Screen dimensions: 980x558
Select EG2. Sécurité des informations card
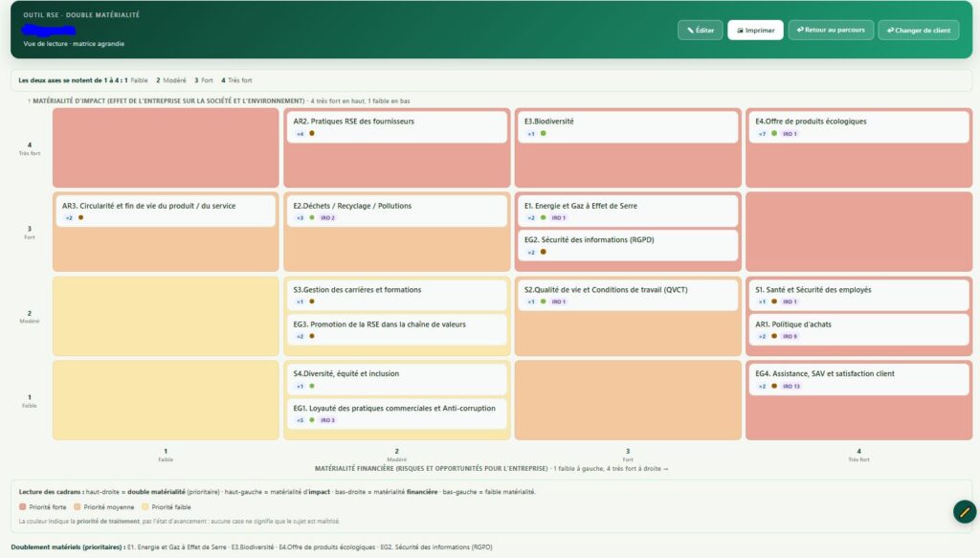pos(626,246)
